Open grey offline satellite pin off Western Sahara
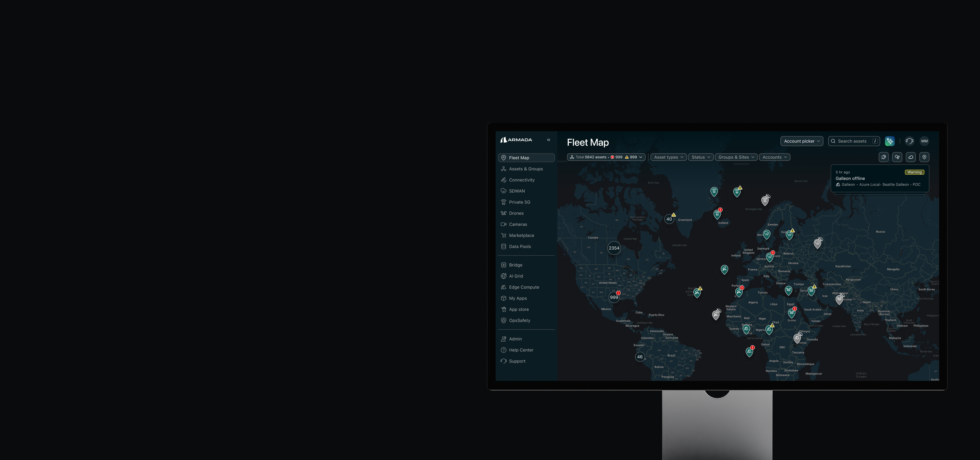Viewport: 980px width, 460px height. [x=716, y=315]
